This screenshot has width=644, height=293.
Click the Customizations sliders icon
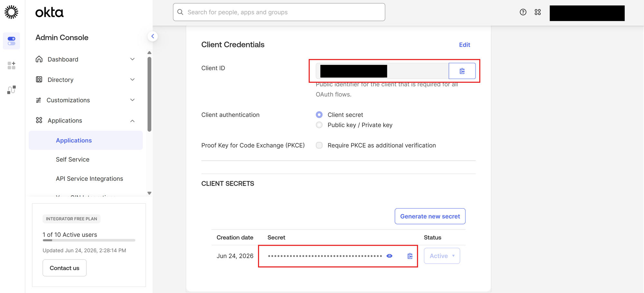click(39, 100)
